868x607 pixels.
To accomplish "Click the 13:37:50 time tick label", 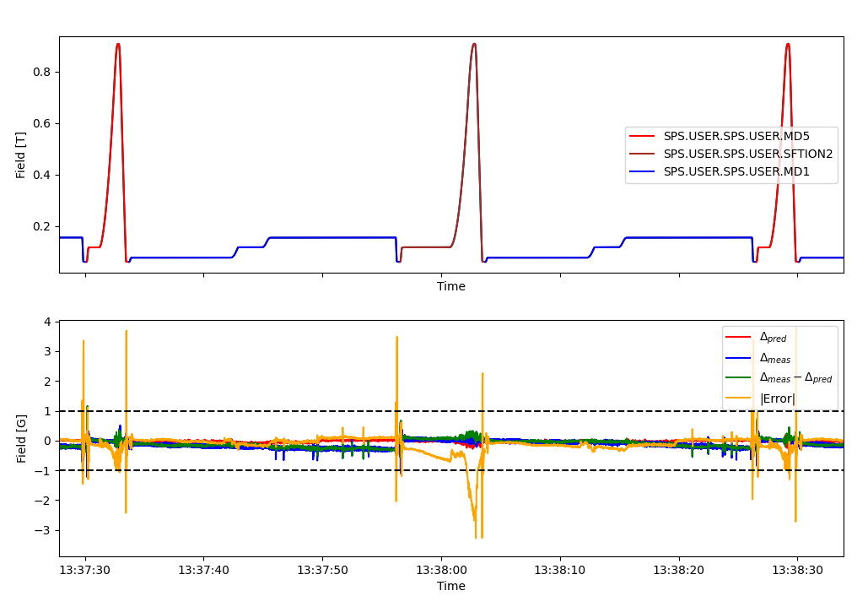I will tap(323, 571).
